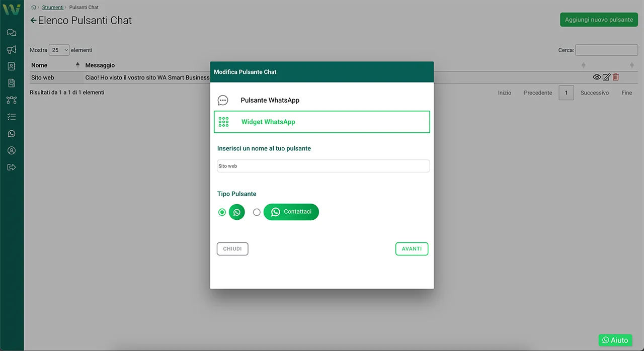Image resolution: width=644 pixels, height=351 pixels.
Task: Edit Sito web row pencil icon
Action: click(x=606, y=77)
